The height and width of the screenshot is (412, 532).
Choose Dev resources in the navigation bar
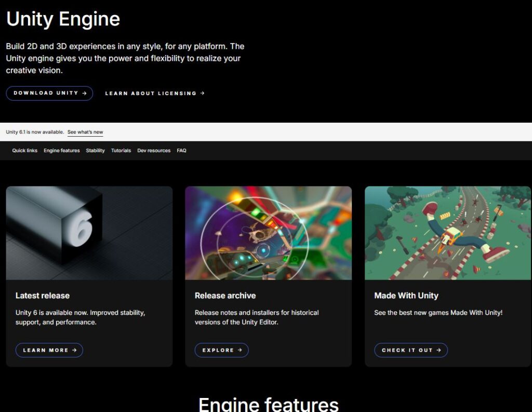click(154, 151)
